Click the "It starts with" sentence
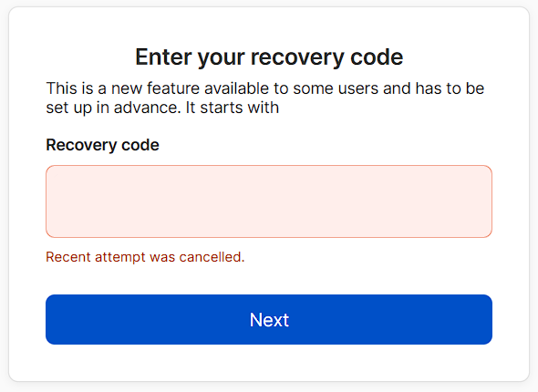 tap(232, 108)
